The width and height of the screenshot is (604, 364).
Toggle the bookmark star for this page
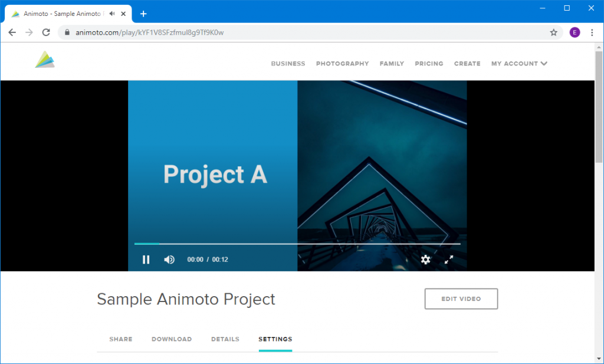click(553, 32)
